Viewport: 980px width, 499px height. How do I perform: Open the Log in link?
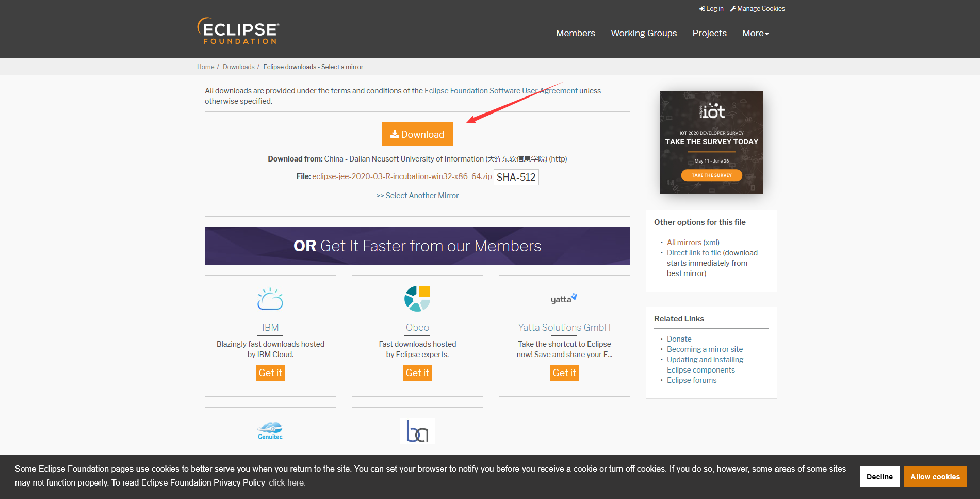pos(711,9)
